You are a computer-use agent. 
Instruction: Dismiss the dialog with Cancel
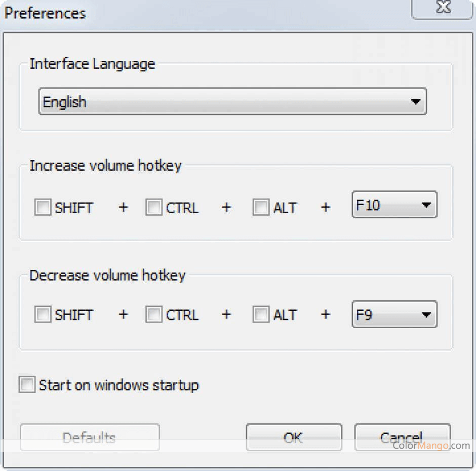pyautogui.click(x=402, y=437)
